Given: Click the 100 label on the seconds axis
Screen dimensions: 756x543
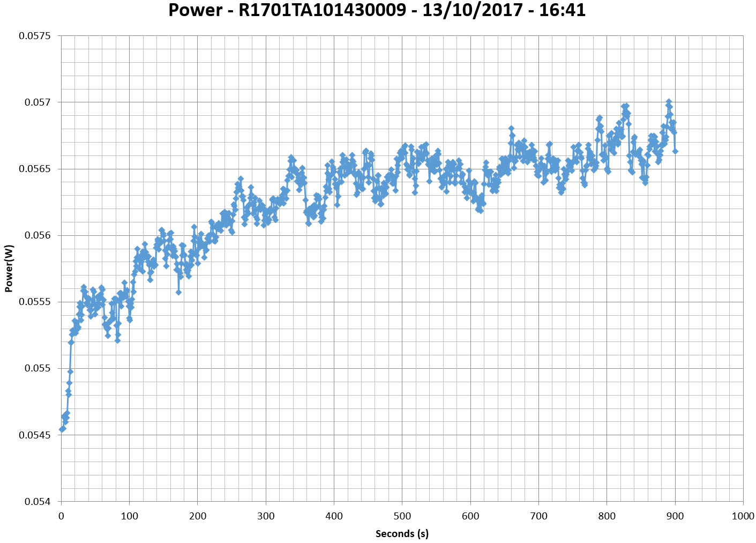Looking at the screenshot, I should tap(129, 516).
